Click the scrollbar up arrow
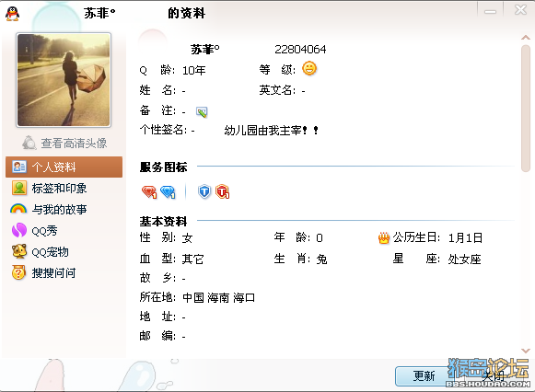 [x=526, y=38]
